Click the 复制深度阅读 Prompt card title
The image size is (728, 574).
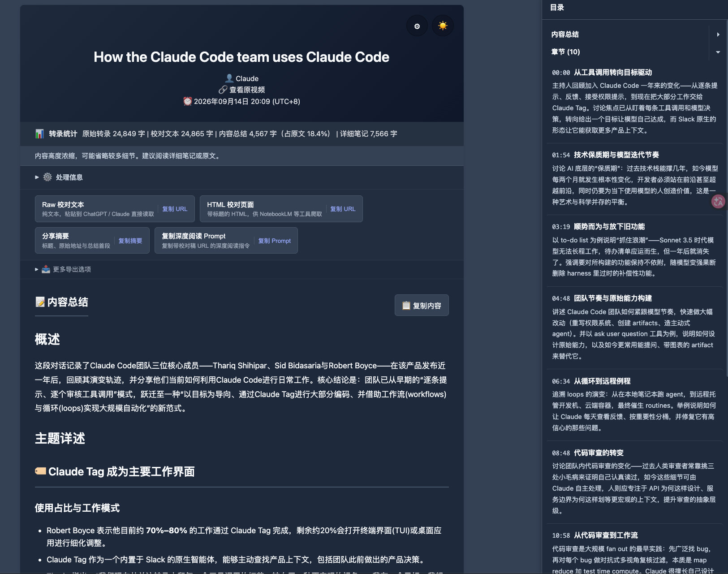point(194,236)
